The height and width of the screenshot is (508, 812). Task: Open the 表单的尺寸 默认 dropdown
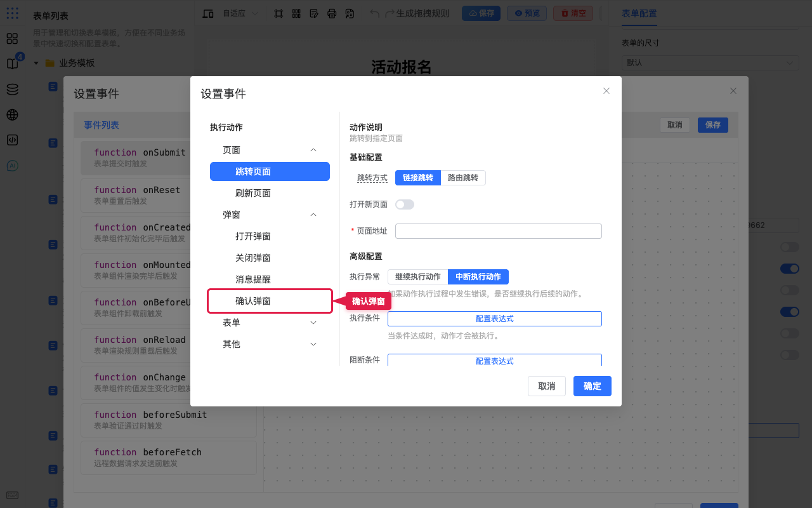click(x=710, y=63)
